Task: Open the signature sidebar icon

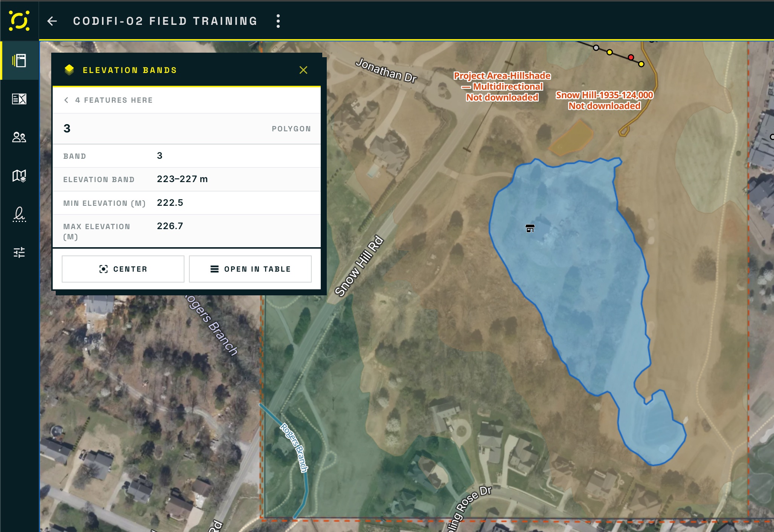Action: [x=19, y=214]
